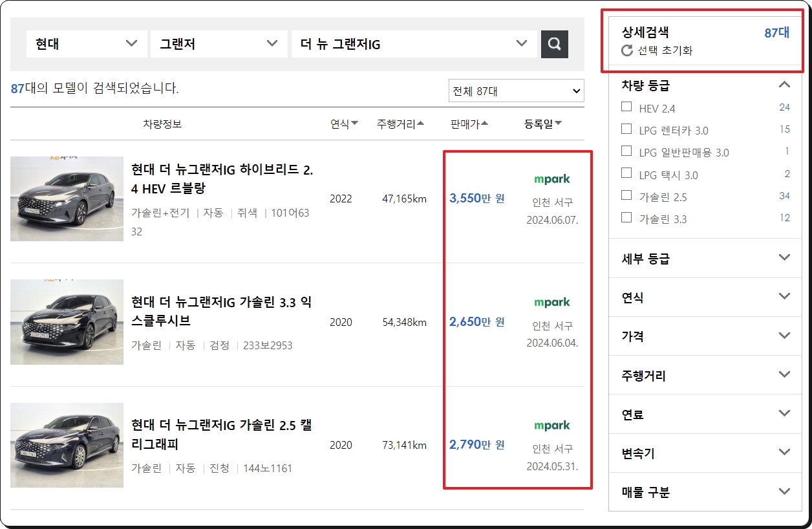The width and height of the screenshot is (812, 529).
Task: Click count 34 beside 가솔린 2.5
Action: 784,195
